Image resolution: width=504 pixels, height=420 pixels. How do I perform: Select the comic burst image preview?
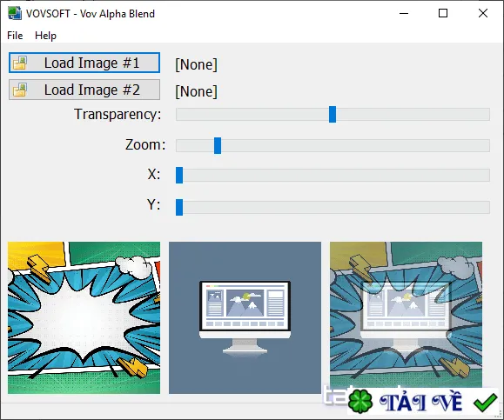point(84,317)
